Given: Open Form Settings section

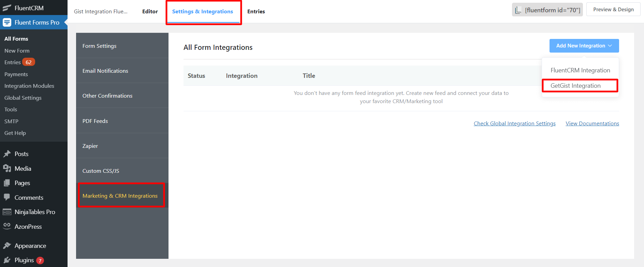Looking at the screenshot, I should 122,46.
